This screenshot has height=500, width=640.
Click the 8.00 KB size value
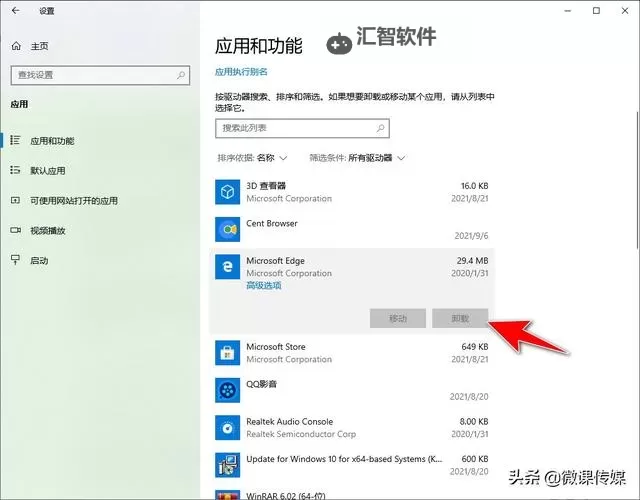coord(474,421)
